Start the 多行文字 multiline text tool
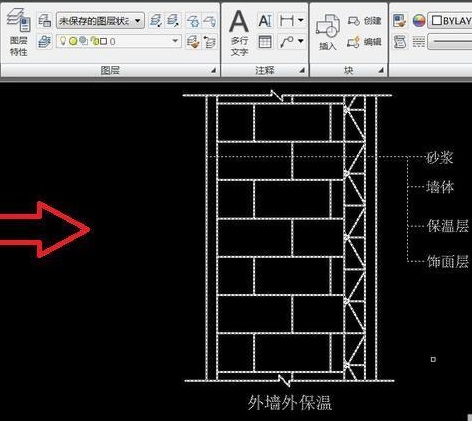The height and width of the screenshot is (421, 472). [x=239, y=33]
